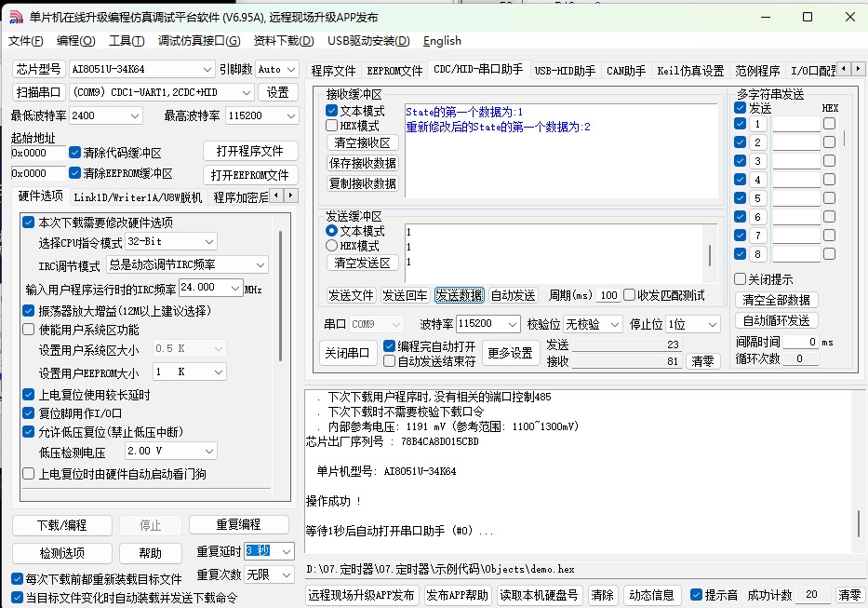
Task: Open the USB-HID助手 tab
Action: (x=565, y=71)
